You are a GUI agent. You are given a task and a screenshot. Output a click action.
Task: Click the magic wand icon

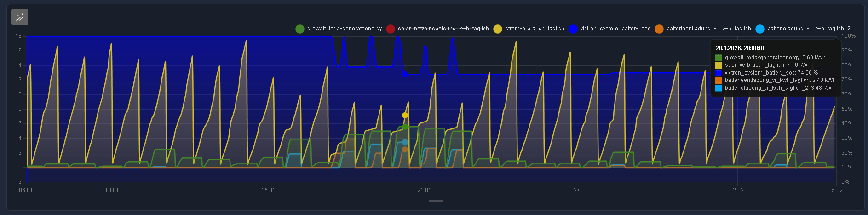pyautogui.click(x=20, y=17)
